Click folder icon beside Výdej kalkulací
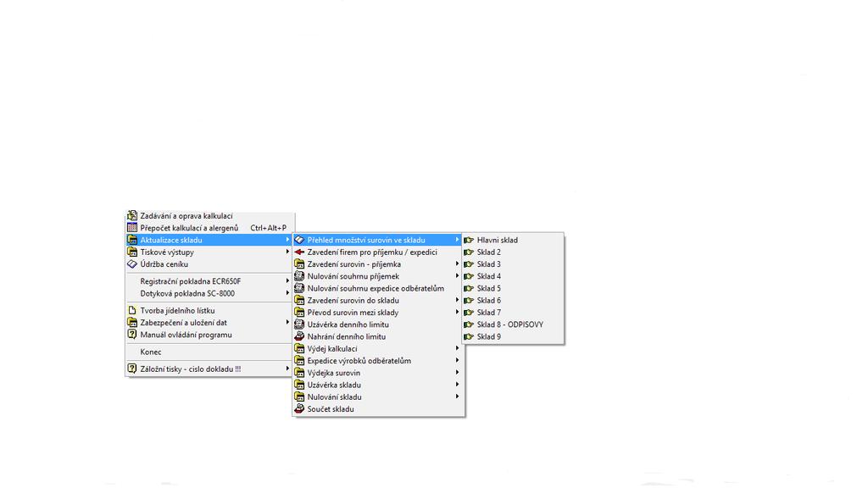Viewport: 868px width, 488px height. 299,348
